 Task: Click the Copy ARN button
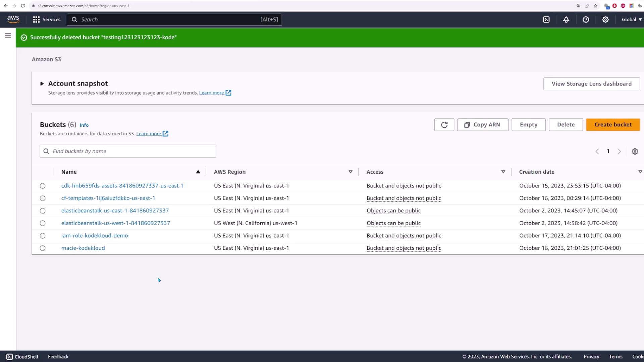coord(482,125)
